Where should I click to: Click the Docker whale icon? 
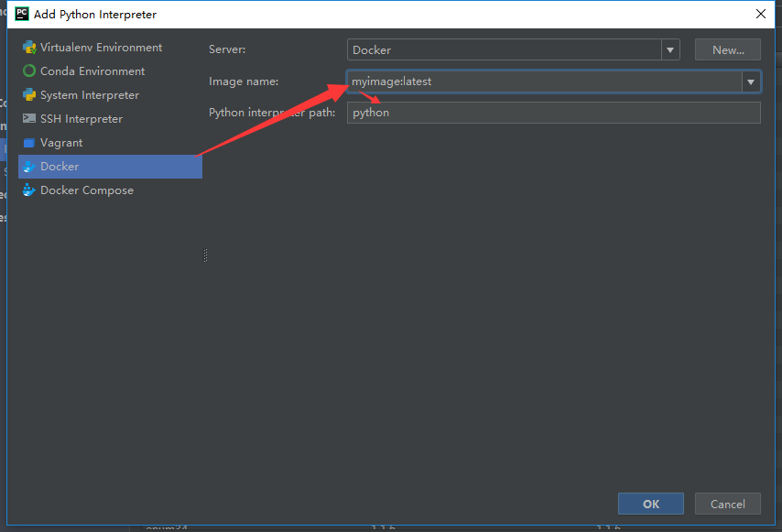(x=29, y=167)
